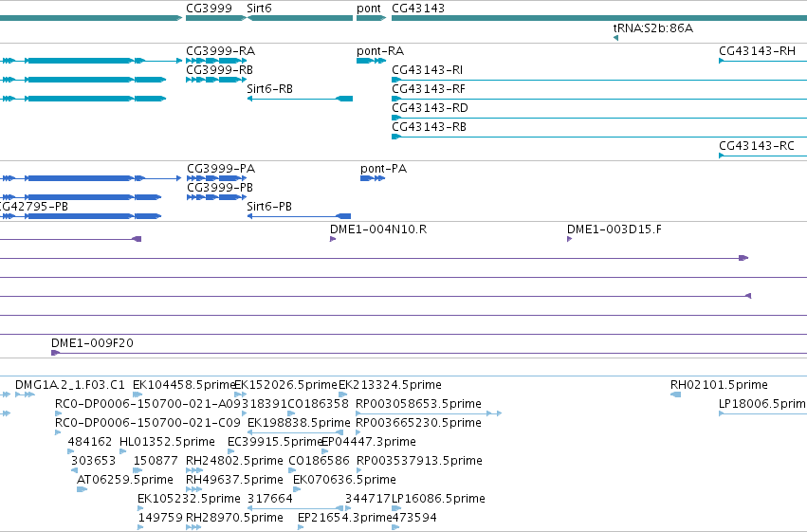This screenshot has height=532, width=807.
Task: Select RC0-DP0006-150700-021-C09 EST
Action: coord(148,423)
